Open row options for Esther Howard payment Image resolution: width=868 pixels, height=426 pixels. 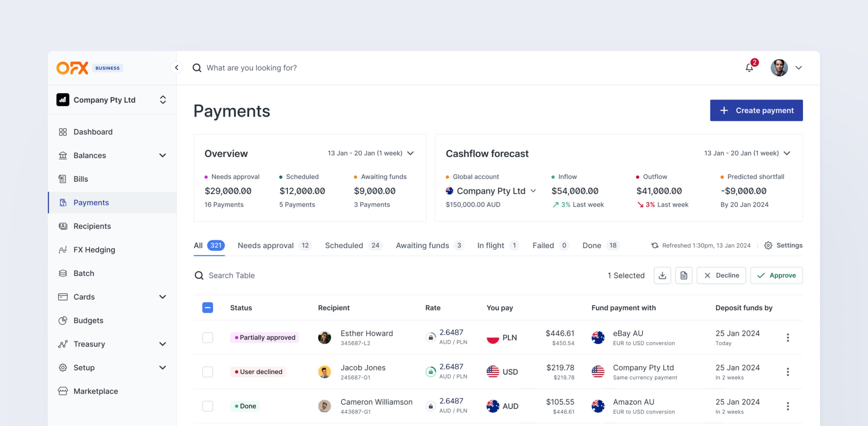[788, 338]
